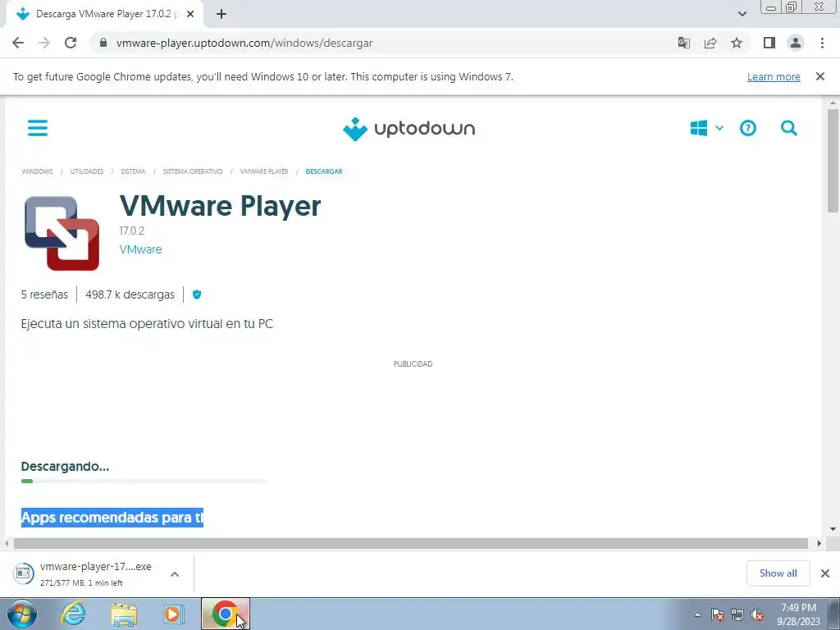Open the Uptodown search icon
The height and width of the screenshot is (630, 840).
tap(789, 128)
